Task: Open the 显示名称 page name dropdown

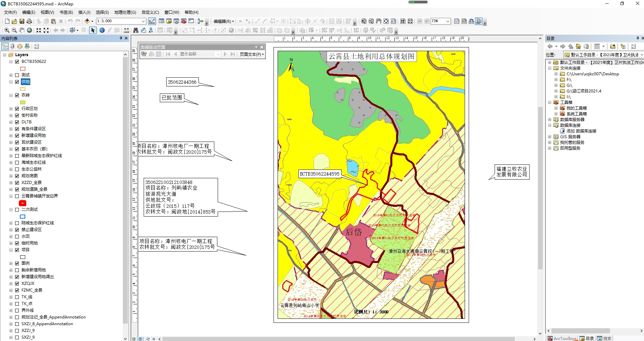Action: coord(218,54)
